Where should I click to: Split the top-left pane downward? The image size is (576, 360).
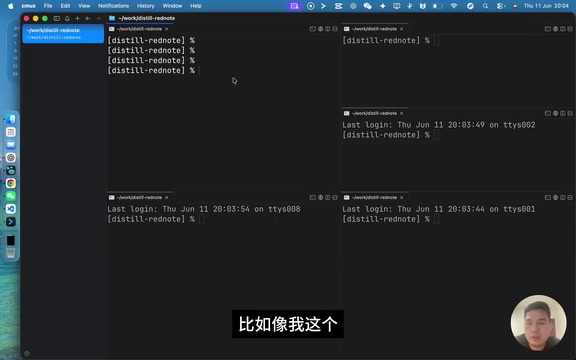point(335,29)
